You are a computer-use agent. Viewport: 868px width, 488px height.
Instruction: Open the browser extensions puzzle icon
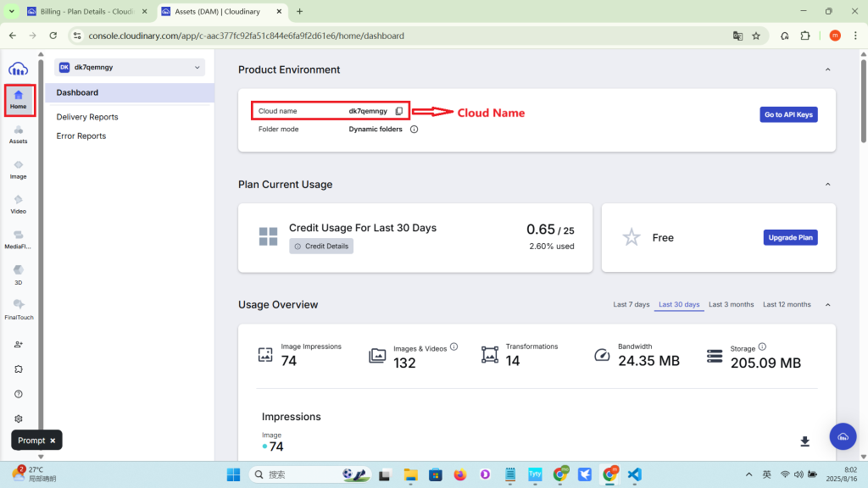(805, 36)
